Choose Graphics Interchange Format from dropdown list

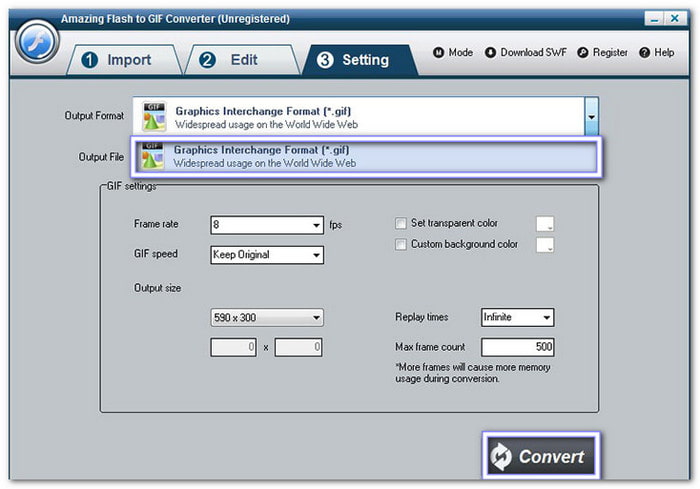tap(367, 156)
